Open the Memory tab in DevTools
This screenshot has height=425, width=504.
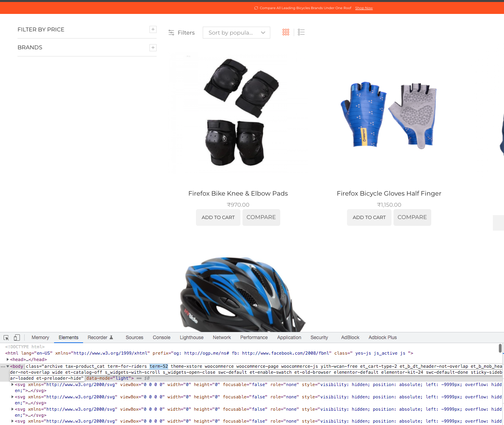[x=41, y=338]
